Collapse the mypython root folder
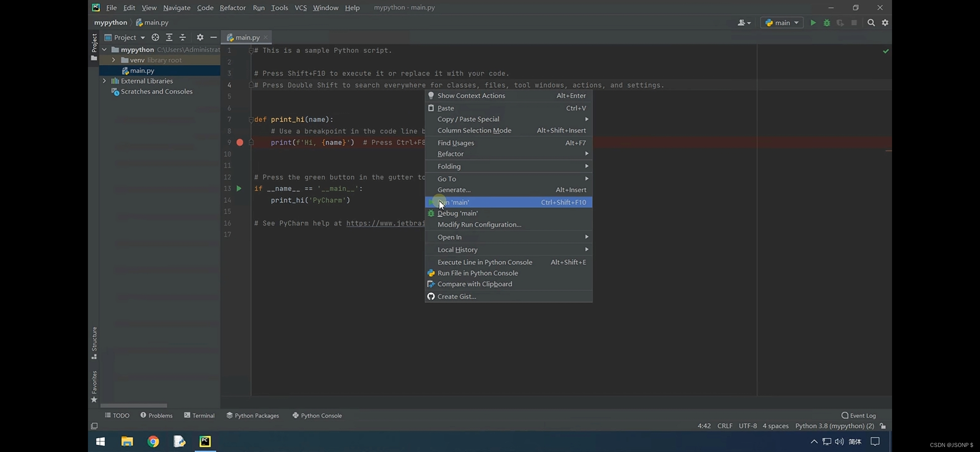This screenshot has height=452, width=980. (x=104, y=49)
